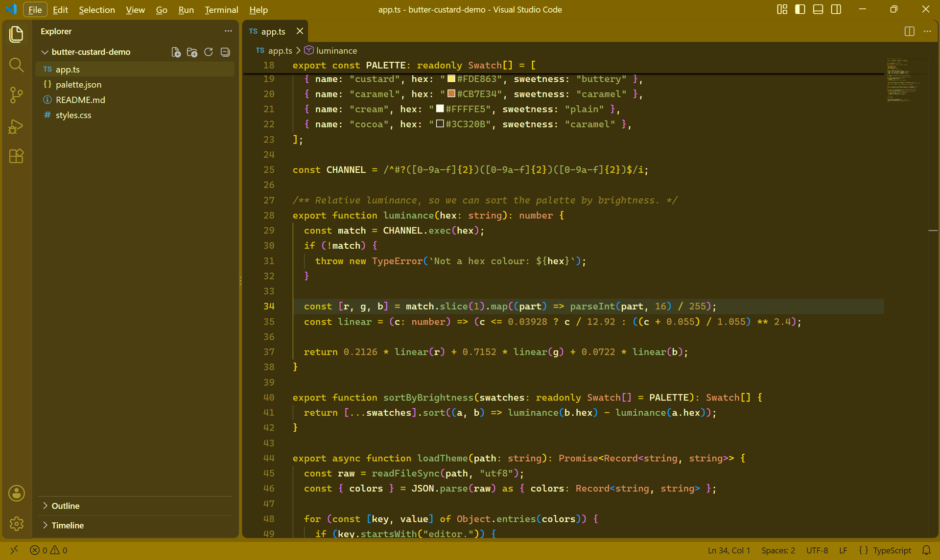
Task: Change indentation via Spaces: 2
Action: (x=778, y=550)
